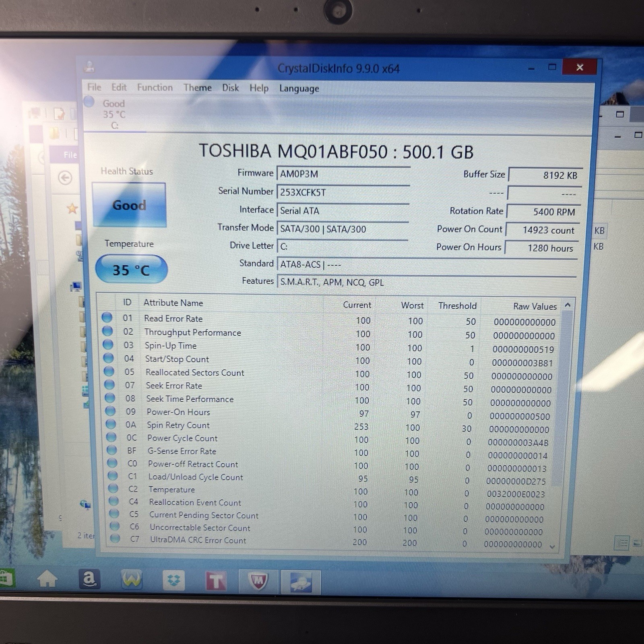Screen dimensions: 644x644
Task: Click the status icon of G-Sense Error Rate
Action: 112,450
